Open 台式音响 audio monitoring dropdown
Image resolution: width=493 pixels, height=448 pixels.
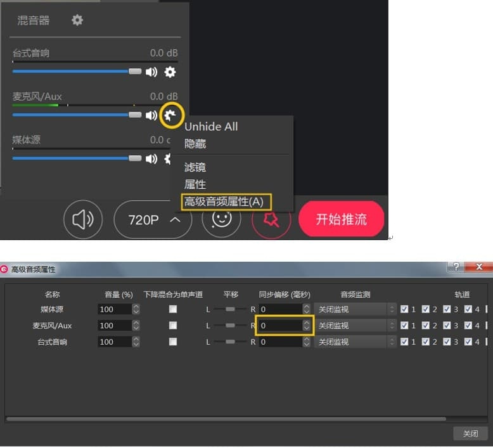tap(355, 342)
